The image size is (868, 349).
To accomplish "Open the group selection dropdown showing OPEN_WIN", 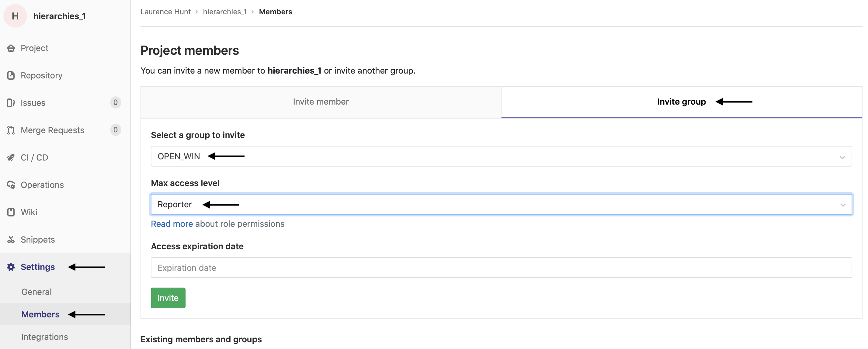I will point(501,156).
